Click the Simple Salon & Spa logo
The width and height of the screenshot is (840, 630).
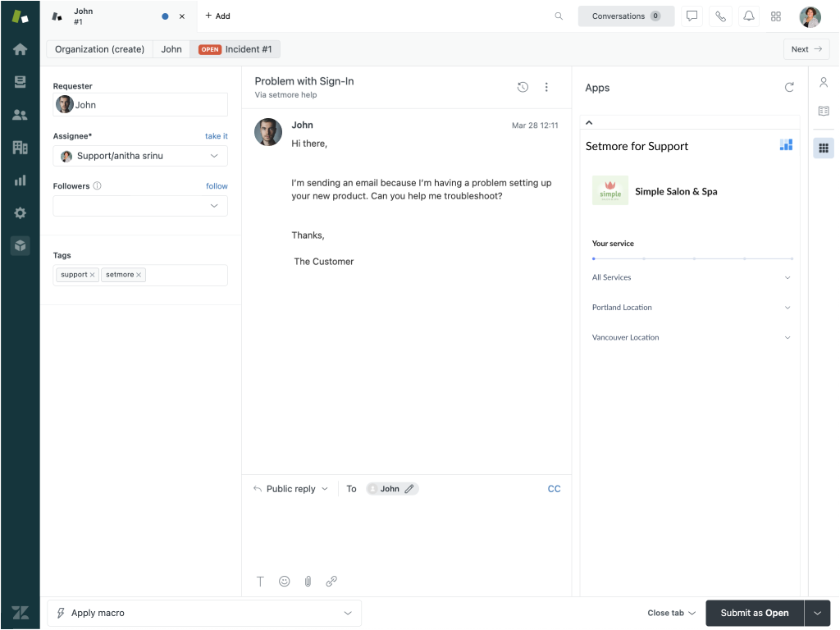click(609, 190)
